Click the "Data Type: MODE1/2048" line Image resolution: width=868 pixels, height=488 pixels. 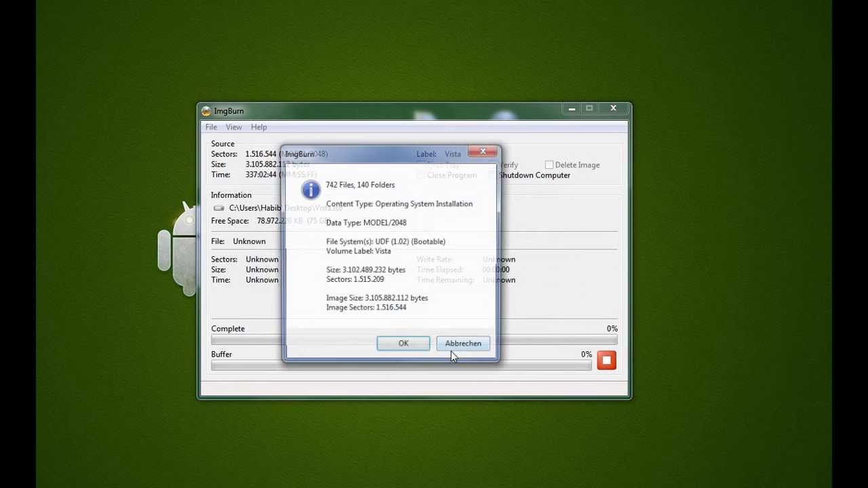click(x=366, y=223)
